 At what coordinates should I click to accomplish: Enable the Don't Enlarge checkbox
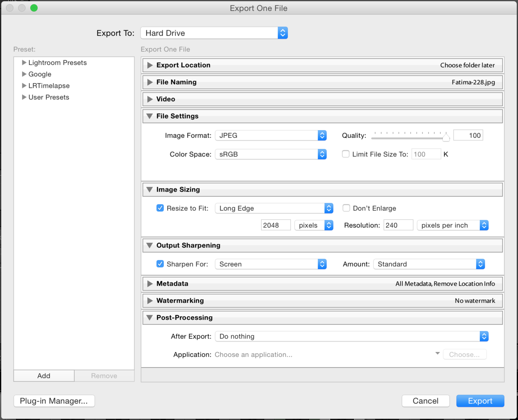click(346, 208)
